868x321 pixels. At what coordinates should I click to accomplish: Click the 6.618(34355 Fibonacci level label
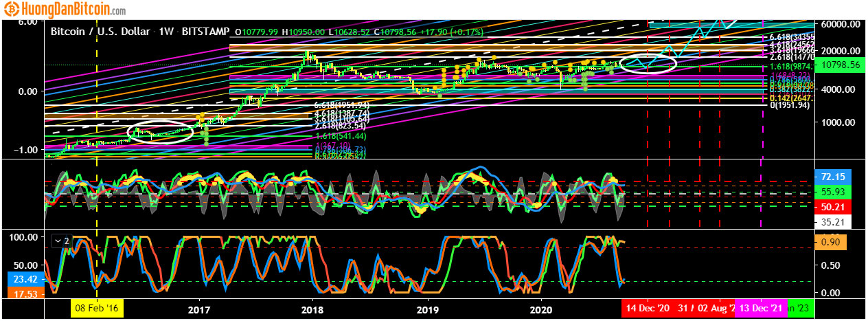point(791,36)
